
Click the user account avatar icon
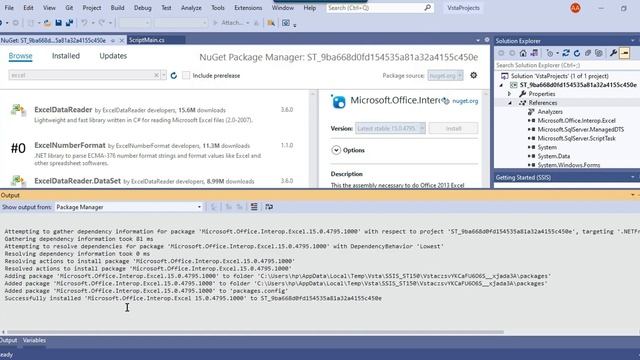click(576, 8)
